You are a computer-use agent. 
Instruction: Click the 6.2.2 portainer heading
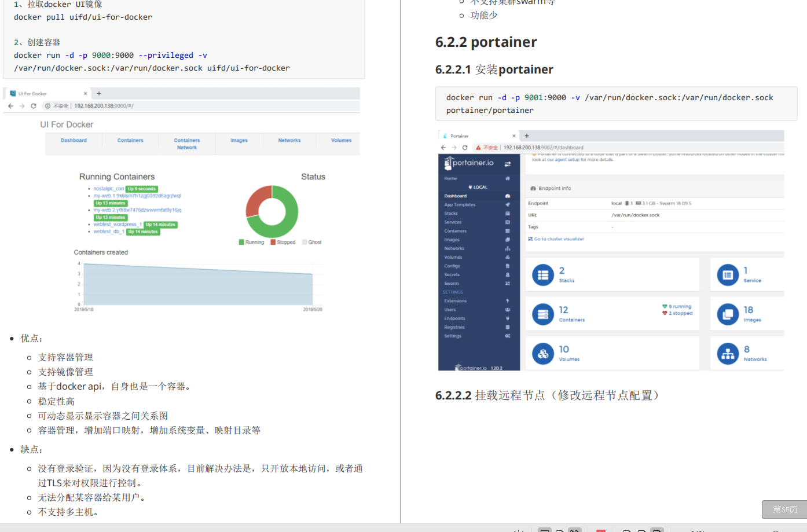pyautogui.click(x=486, y=42)
